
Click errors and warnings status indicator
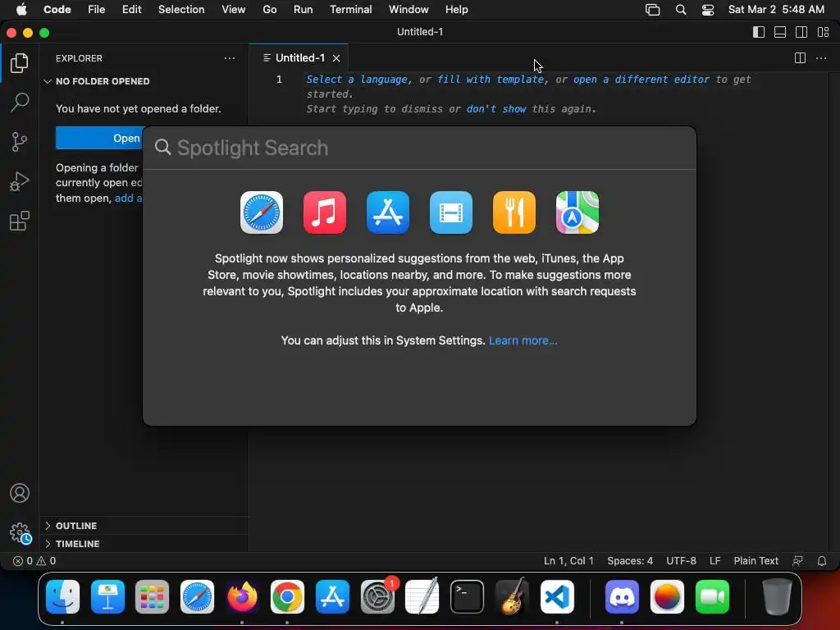point(34,561)
